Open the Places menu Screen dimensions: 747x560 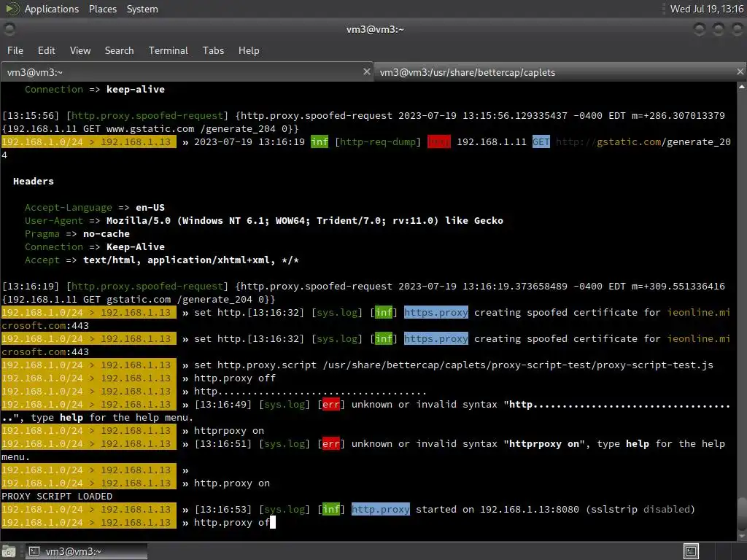click(102, 9)
